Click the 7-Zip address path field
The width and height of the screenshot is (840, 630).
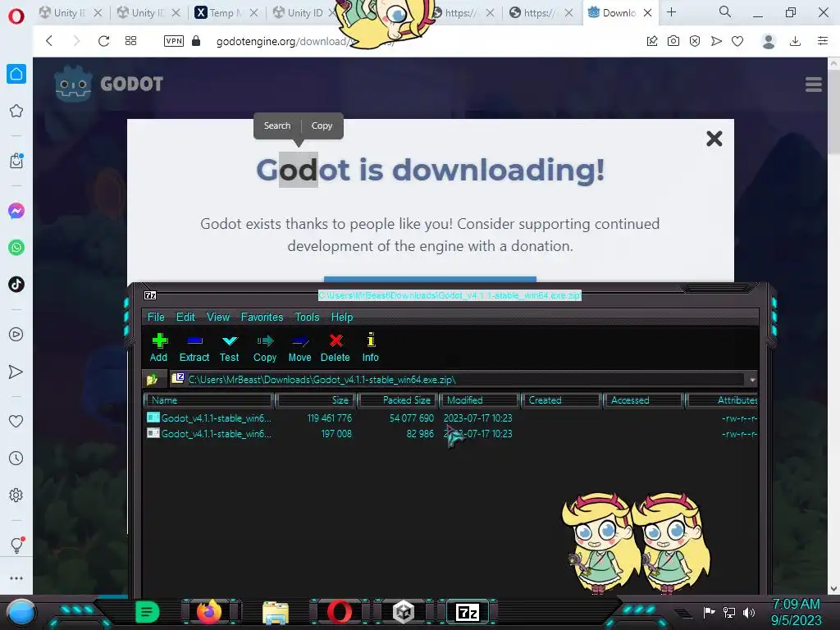[458, 380]
